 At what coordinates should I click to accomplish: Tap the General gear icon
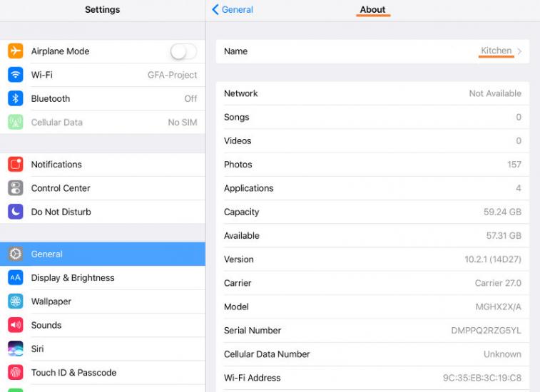click(16, 254)
